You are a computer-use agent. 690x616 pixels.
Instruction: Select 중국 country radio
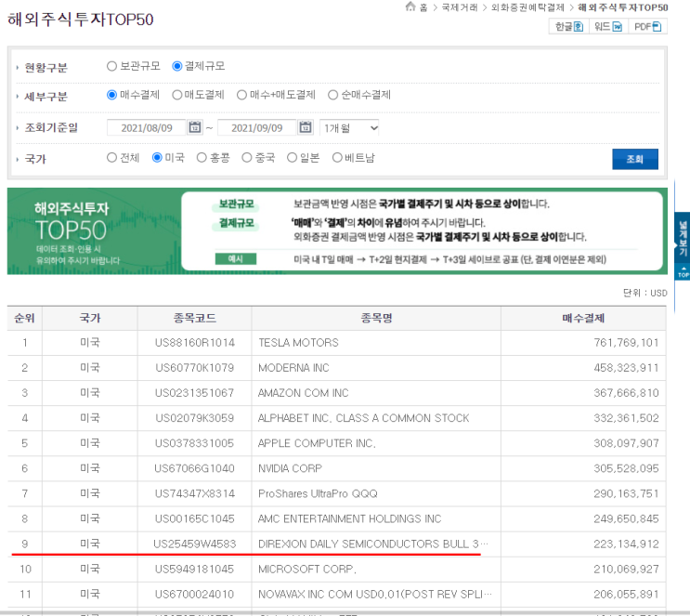click(x=247, y=158)
